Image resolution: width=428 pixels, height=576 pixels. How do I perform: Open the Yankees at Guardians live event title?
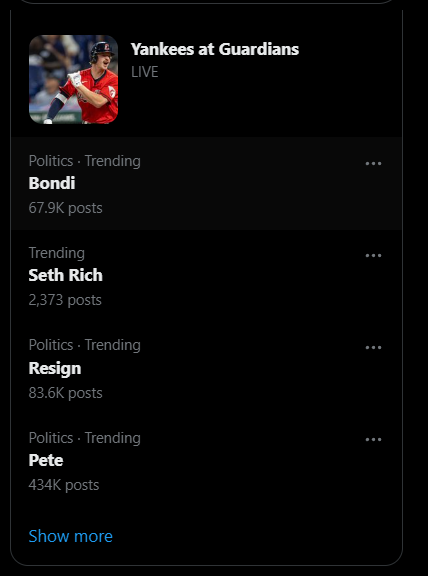click(x=215, y=49)
